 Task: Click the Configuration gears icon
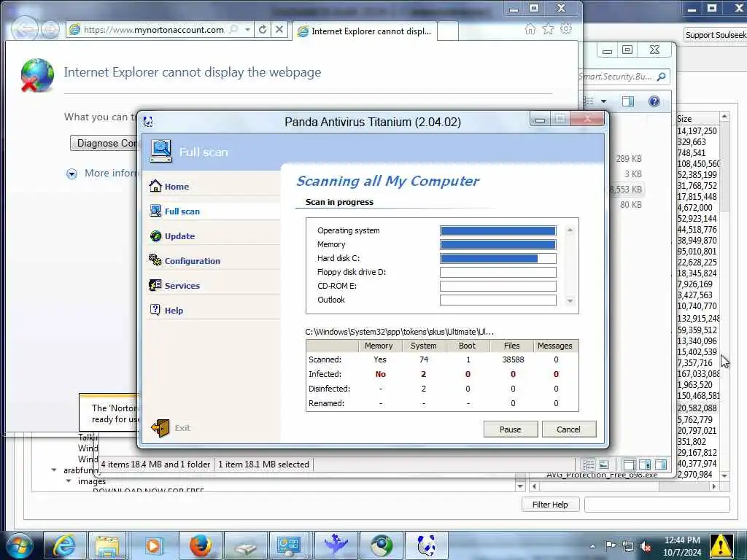coord(155,260)
